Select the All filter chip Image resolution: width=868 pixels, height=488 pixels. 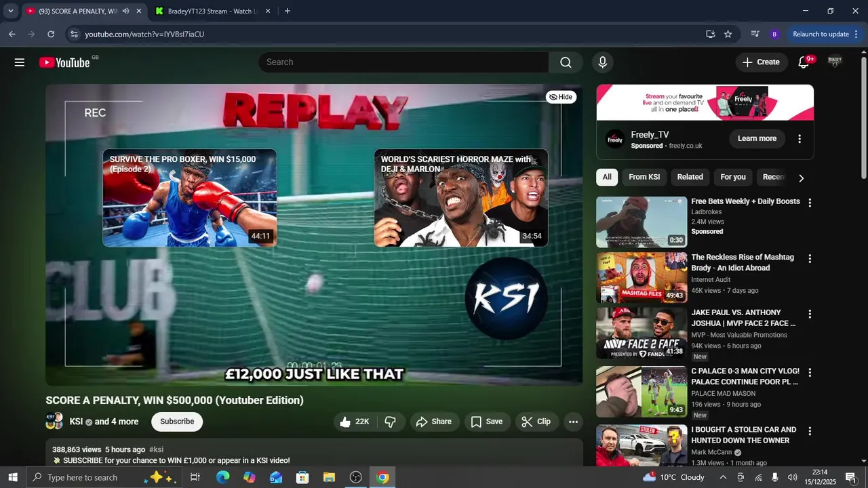pos(607,177)
